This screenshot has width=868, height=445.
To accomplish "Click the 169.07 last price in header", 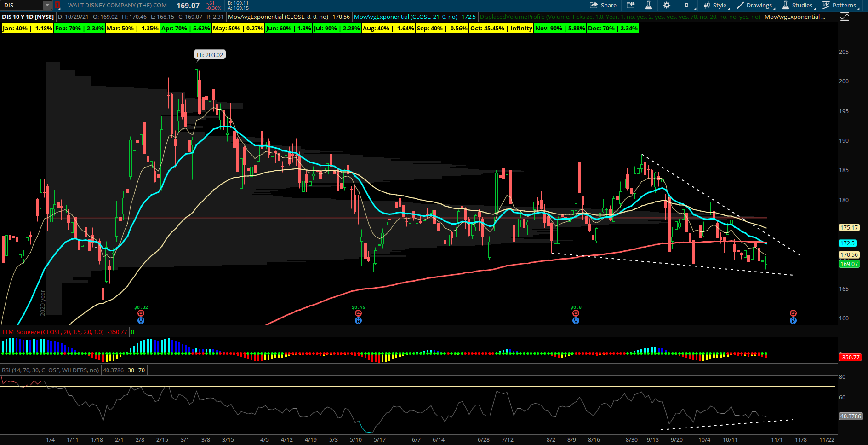I will 188,6.
